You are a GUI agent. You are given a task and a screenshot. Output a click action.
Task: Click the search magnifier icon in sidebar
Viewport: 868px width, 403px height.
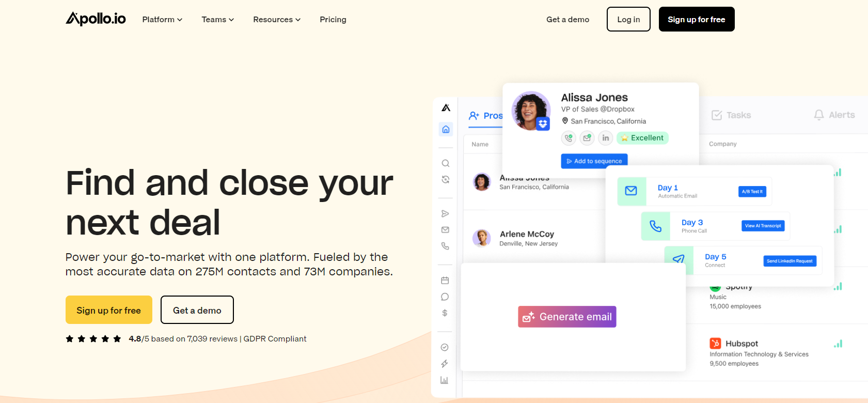(445, 163)
